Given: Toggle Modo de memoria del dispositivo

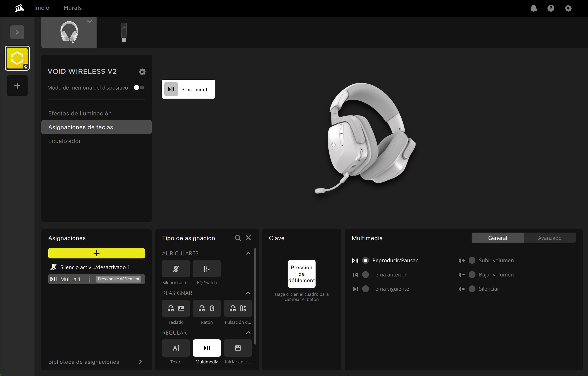Looking at the screenshot, I should pyautogui.click(x=139, y=87).
